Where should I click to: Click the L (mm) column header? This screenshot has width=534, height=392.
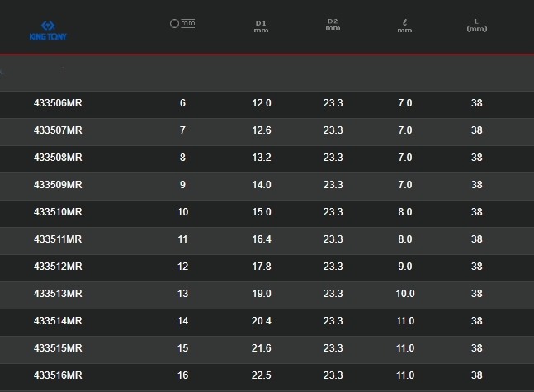click(476, 25)
